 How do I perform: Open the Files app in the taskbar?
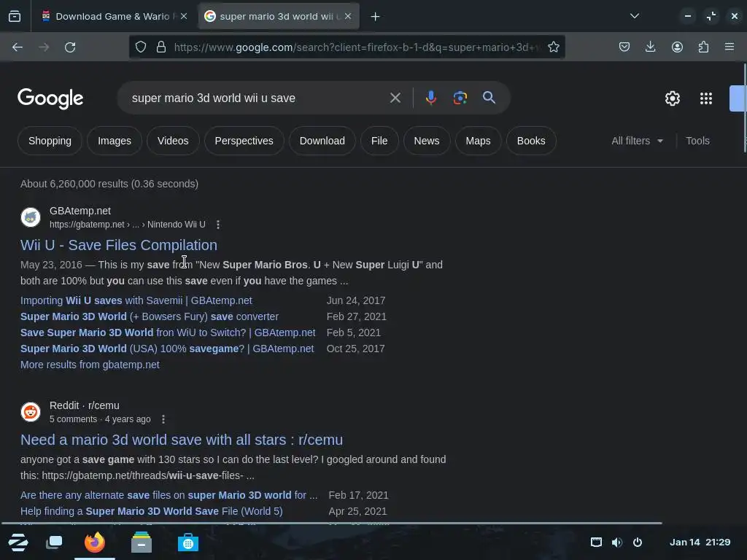pyautogui.click(x=142, y=542)
